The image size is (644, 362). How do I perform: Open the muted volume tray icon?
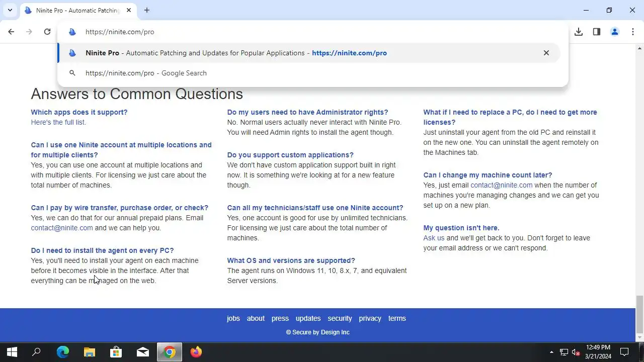tap(577, 352)
